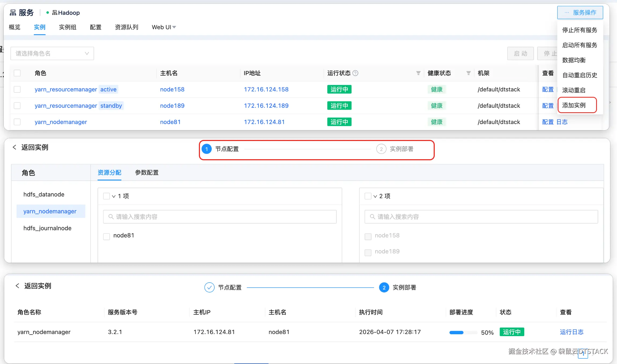Tick the node81 checkbox in resource list
The width and height of the screenshot is (617, 364).
(106, 236)
